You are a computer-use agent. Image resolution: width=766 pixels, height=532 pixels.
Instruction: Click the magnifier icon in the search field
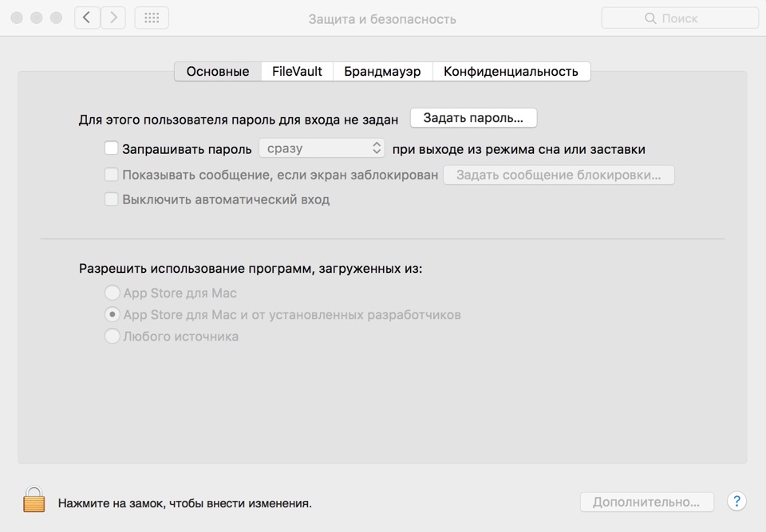click(650, 18)
